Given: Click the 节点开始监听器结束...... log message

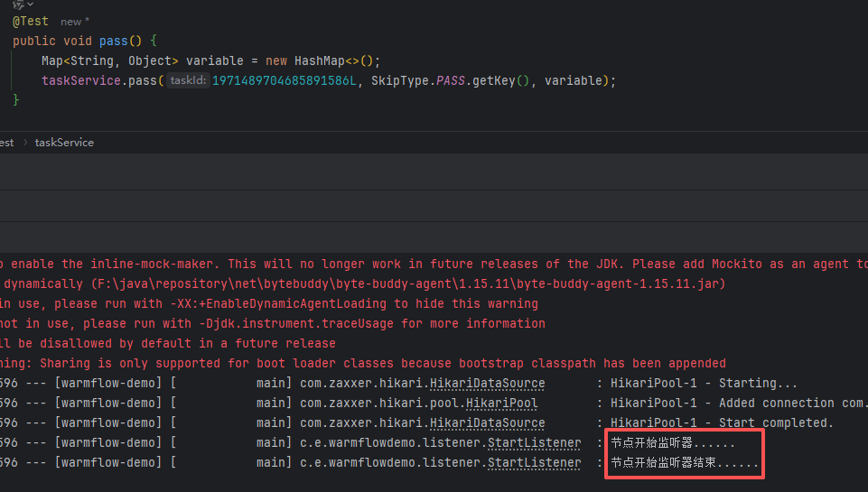Looking at the screenshot, I should 685,463.
